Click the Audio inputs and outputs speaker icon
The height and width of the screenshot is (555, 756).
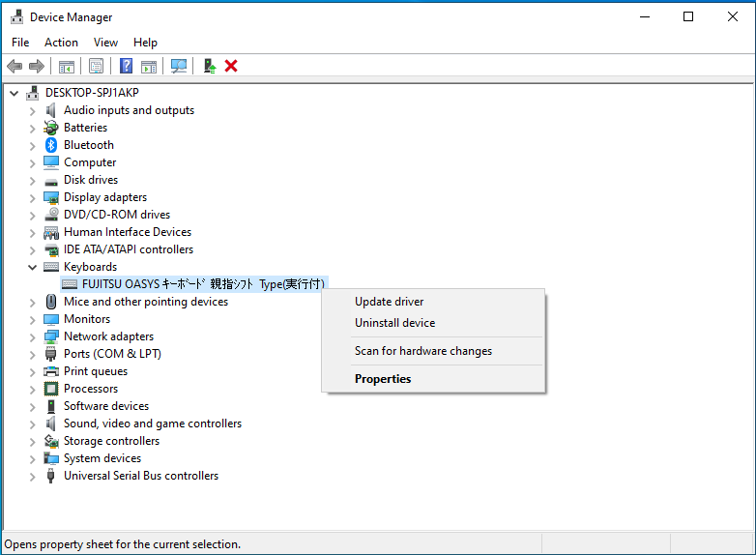(x=50, y=110)
